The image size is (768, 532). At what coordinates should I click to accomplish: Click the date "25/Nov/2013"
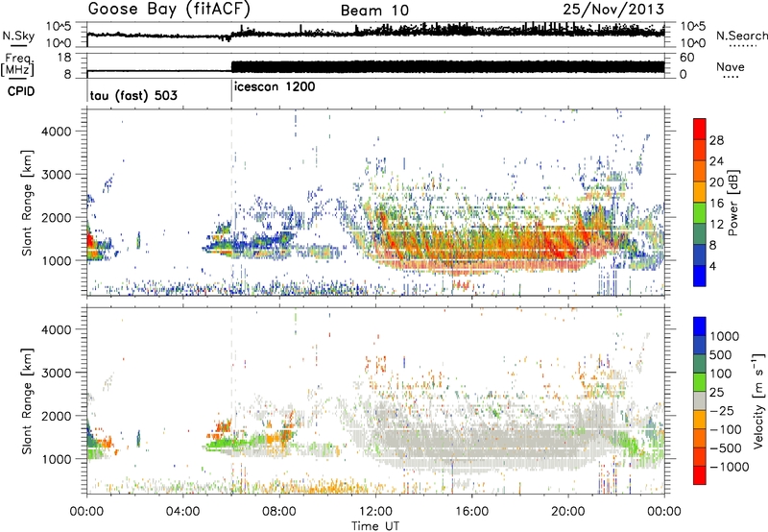[613, 9]
